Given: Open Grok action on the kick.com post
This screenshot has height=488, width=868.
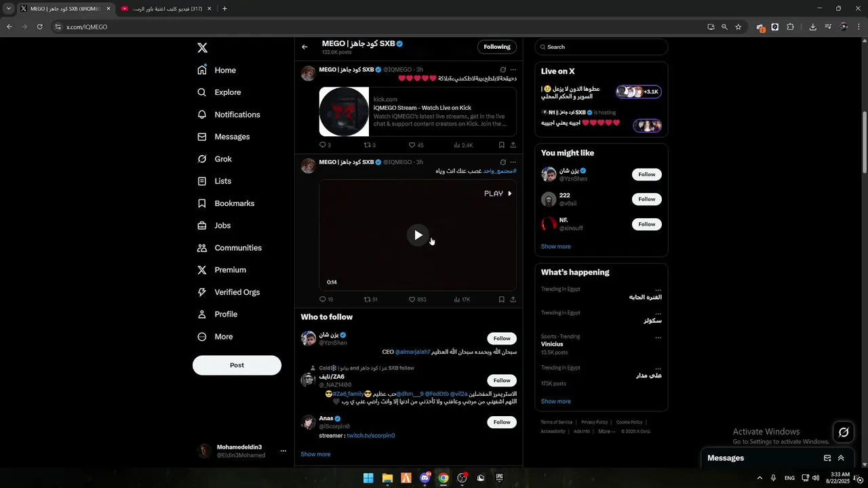Looking at the screenshot, I should [502, 69].
